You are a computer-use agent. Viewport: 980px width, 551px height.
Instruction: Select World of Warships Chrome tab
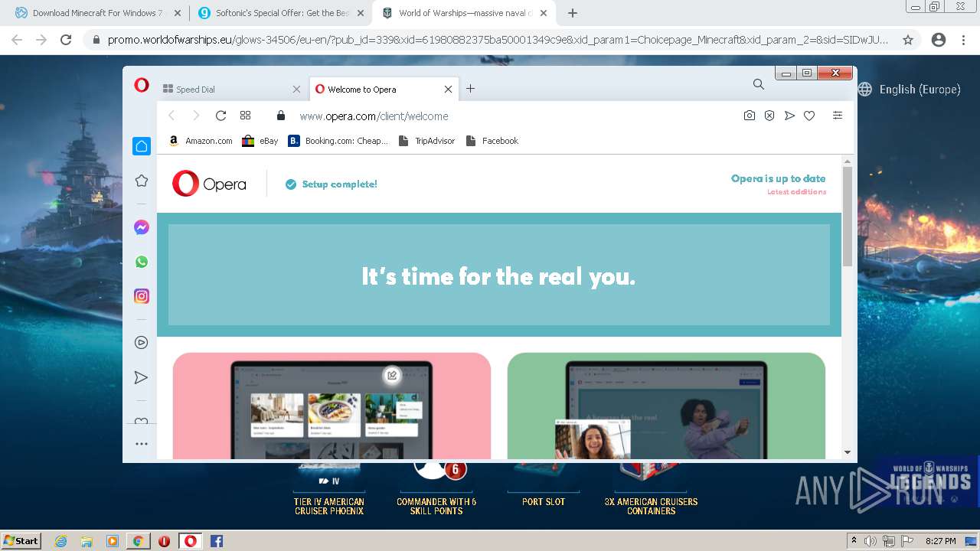(464, 13)
